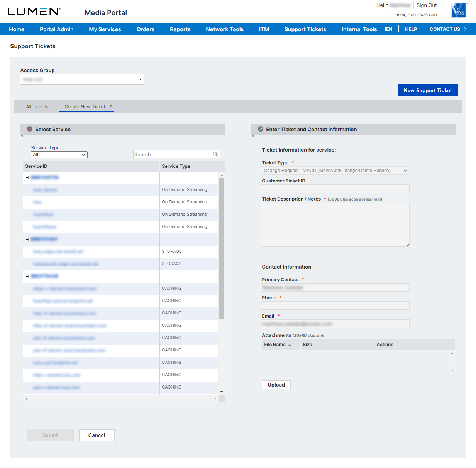Click the attachments list scrollbar
This screenshot has width=476, height=468.
tap(452, 362)
